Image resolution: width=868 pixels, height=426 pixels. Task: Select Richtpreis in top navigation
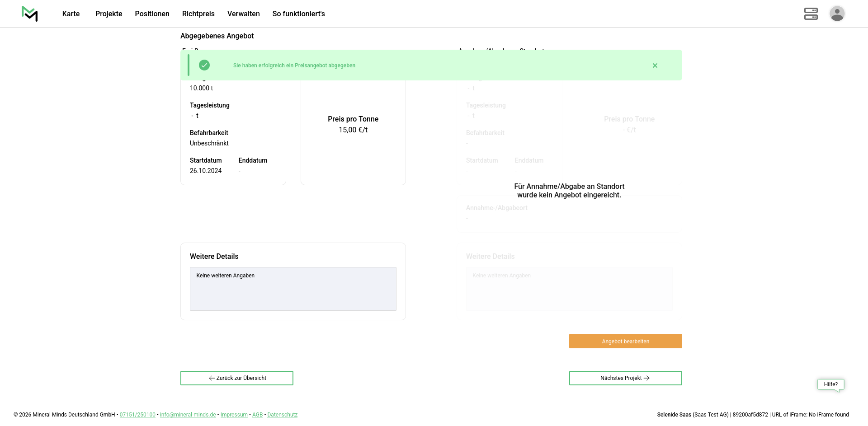[x=198, y=14]
